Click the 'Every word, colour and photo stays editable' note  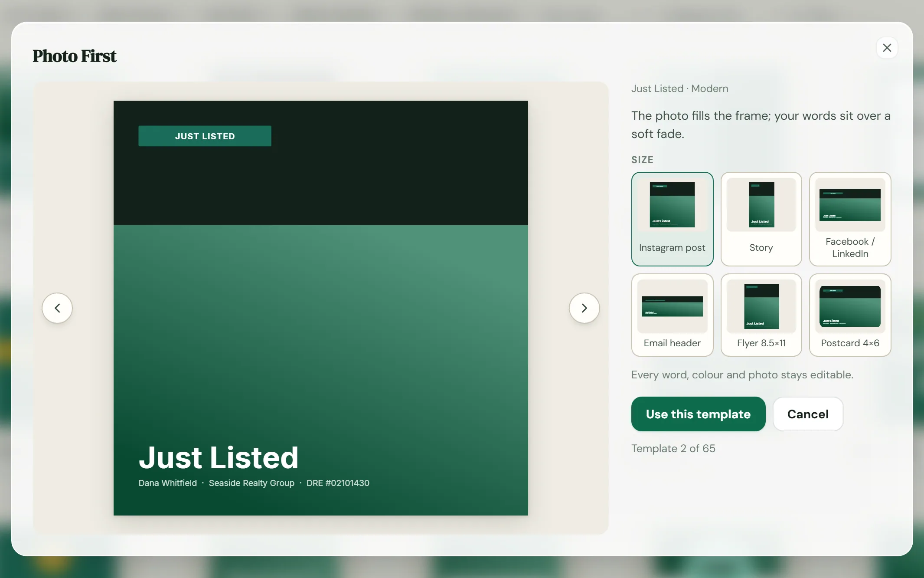point(742,374)
